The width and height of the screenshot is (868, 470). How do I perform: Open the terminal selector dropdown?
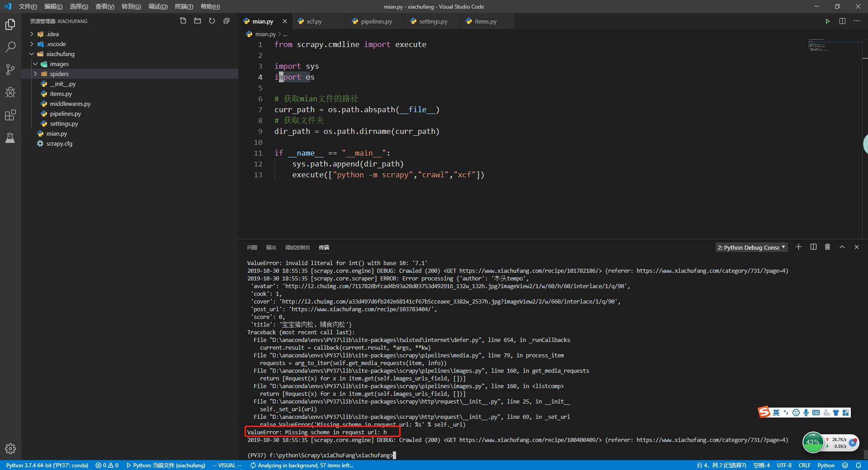click(x=752, y=247)
